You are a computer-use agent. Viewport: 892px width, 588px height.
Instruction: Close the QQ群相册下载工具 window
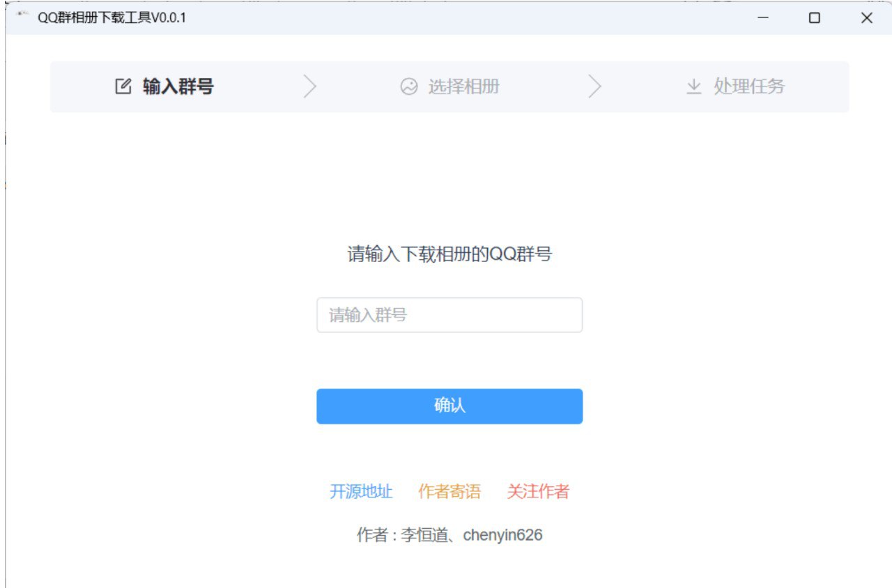coord(867,18)
